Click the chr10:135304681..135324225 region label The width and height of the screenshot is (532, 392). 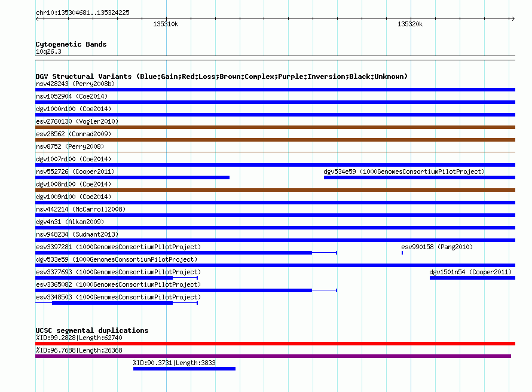pyautogui.click(x=82, y=13)
